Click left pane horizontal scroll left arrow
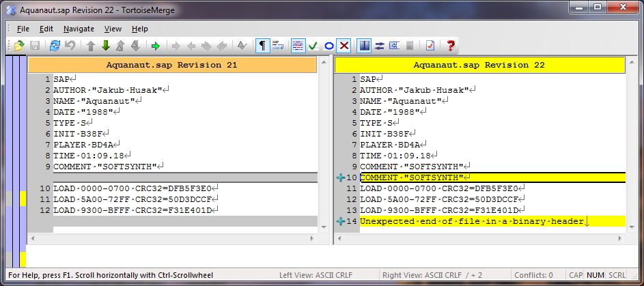644x286 pixels. pos(33,238)
